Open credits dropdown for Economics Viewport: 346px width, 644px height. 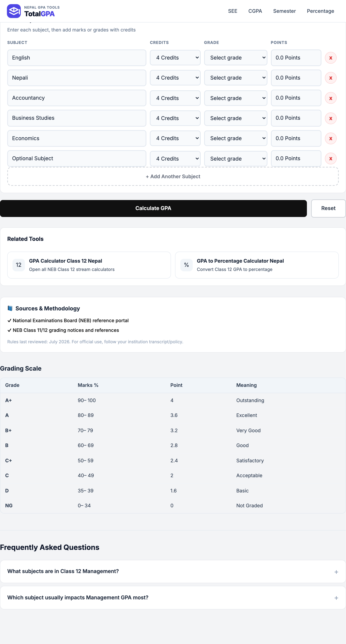(x=175, y=138)
